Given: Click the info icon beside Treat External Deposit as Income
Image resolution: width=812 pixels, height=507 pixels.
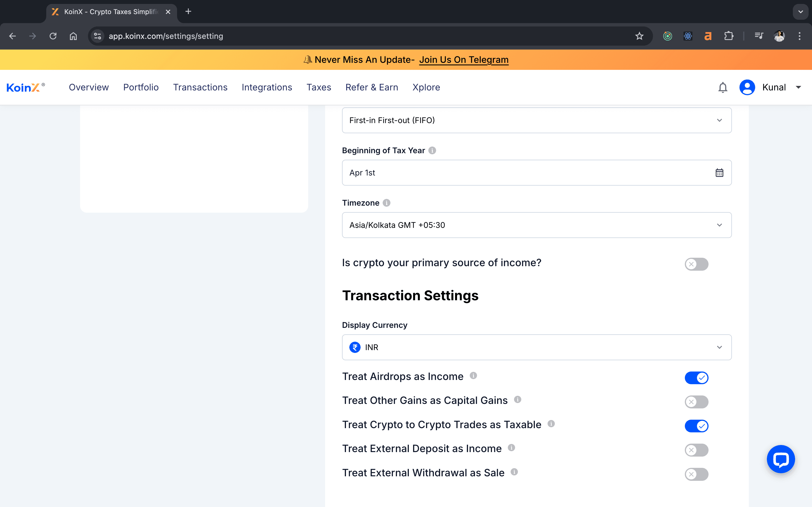Looking at the screenshot, I should pos(511,447).
